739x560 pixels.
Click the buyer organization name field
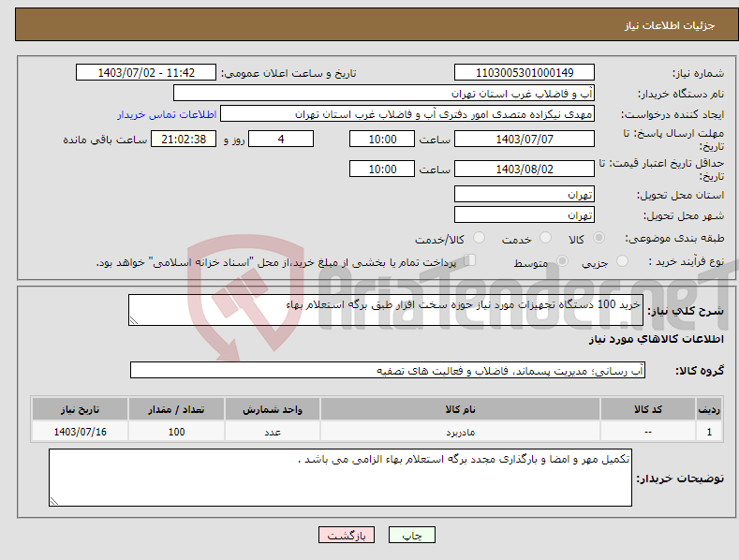click(384, 94)
